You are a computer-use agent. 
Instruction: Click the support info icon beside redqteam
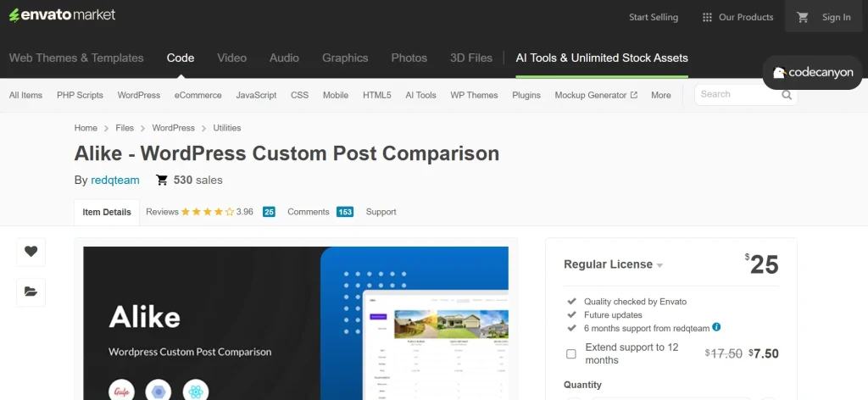[716, 327]
